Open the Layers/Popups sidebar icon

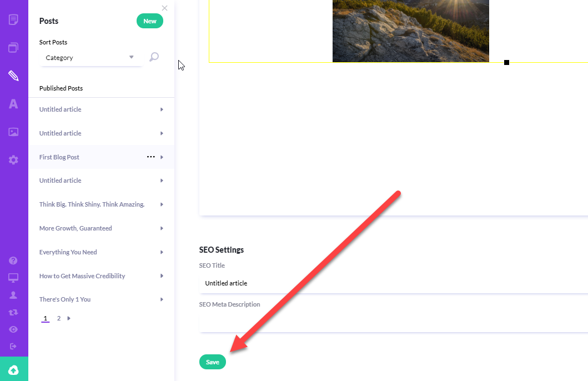click(13, 48)
